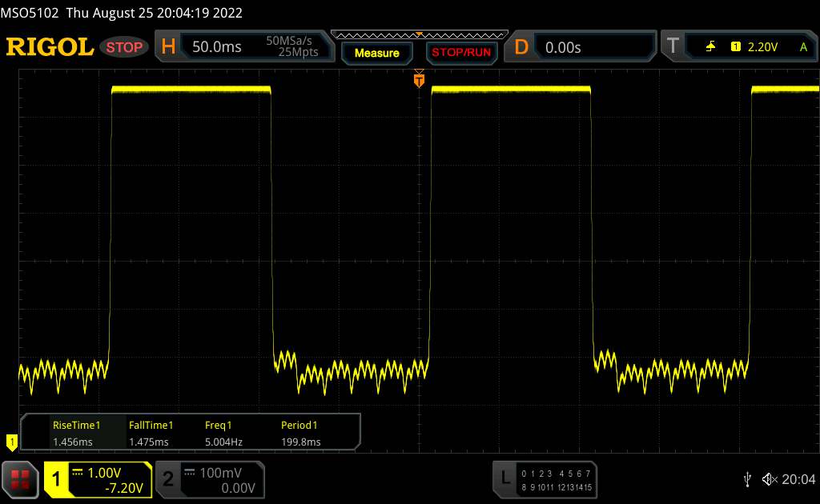
Task: Open the red function navigation grid icon
Action: pyautogui.click(x=20, y=479)
